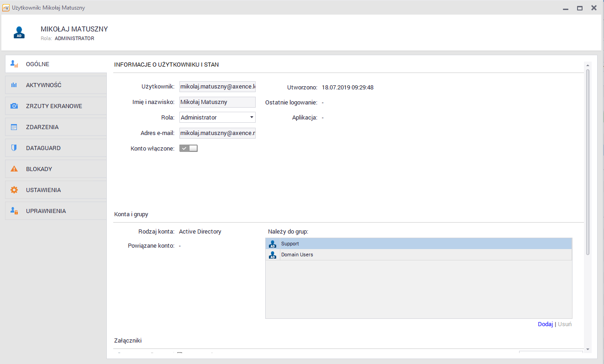Expand the Rola dropdown

tap(252, 118)
